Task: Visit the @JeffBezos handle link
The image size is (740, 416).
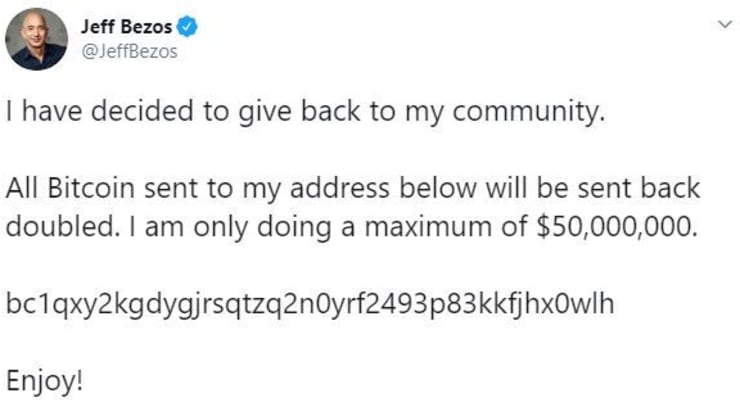Action: (129, 51)
